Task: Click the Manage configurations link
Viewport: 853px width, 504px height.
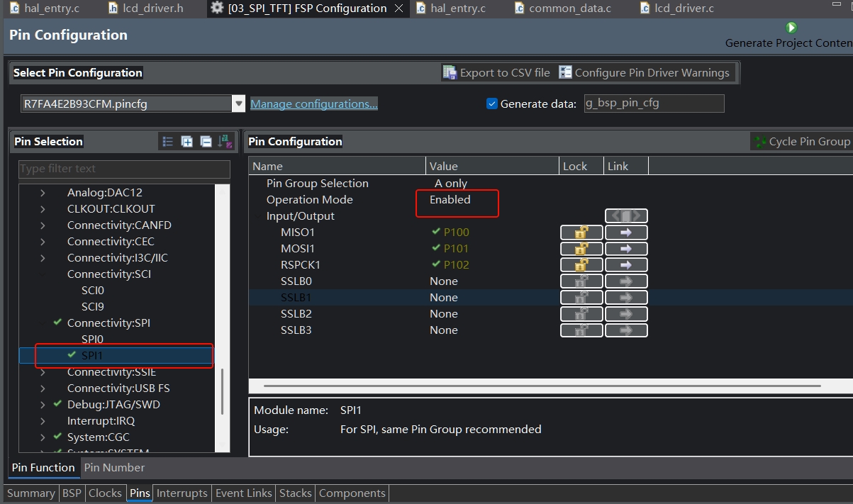Action: click(x=313, y=104)
